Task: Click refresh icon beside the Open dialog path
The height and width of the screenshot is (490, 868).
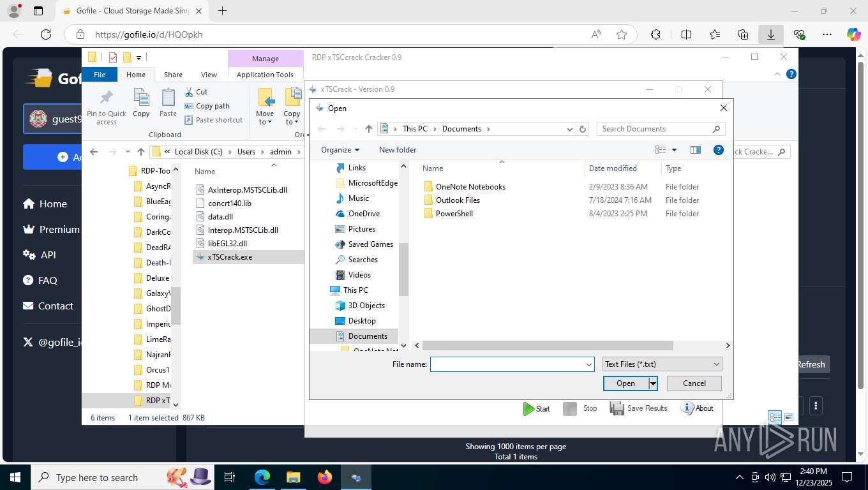Action: (x=582, y=129)
